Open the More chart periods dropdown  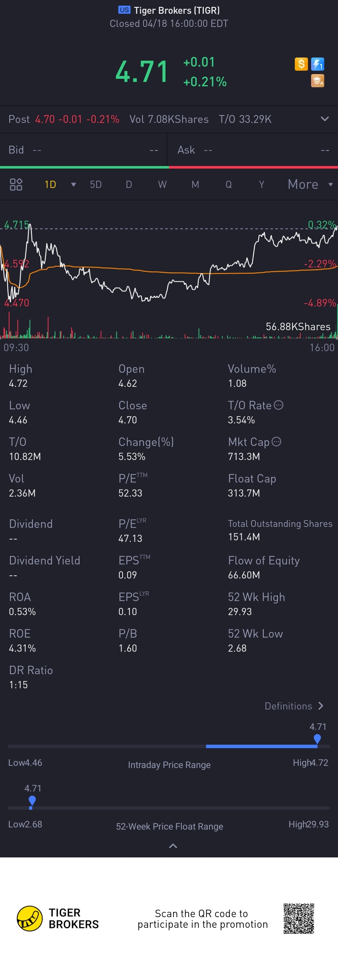click(x=310, y=184)
